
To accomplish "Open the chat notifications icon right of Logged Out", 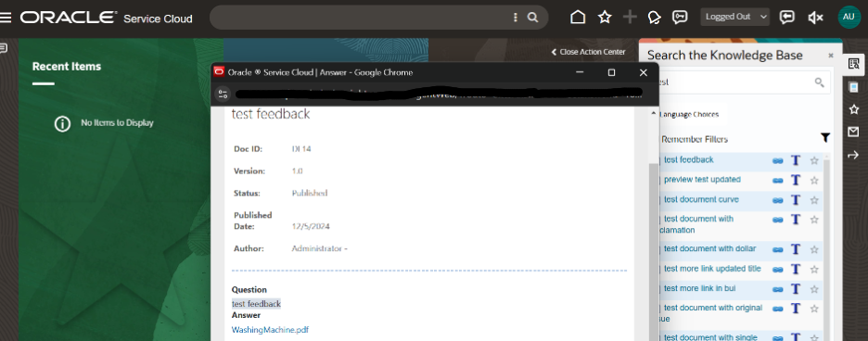I will click(x=786, y=18).
